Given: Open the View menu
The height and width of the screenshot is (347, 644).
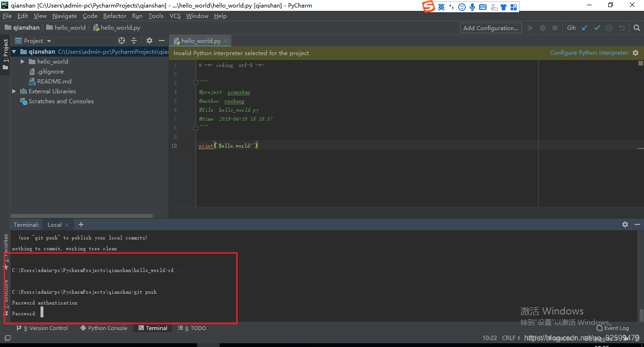Looking at the screenshot, I should coord(40,16).
